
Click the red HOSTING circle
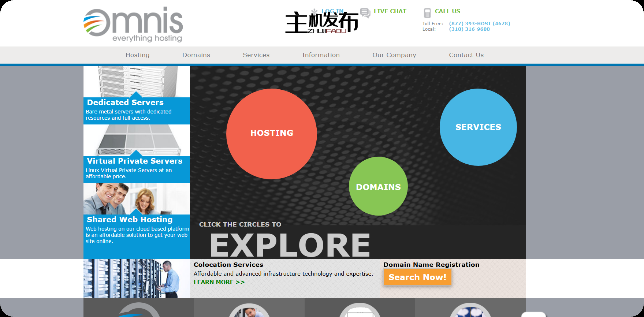[272, 134]
